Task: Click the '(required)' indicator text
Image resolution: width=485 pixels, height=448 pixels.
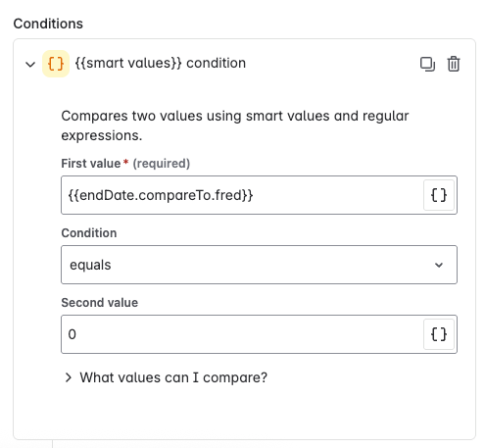Action: pos(162,164)
